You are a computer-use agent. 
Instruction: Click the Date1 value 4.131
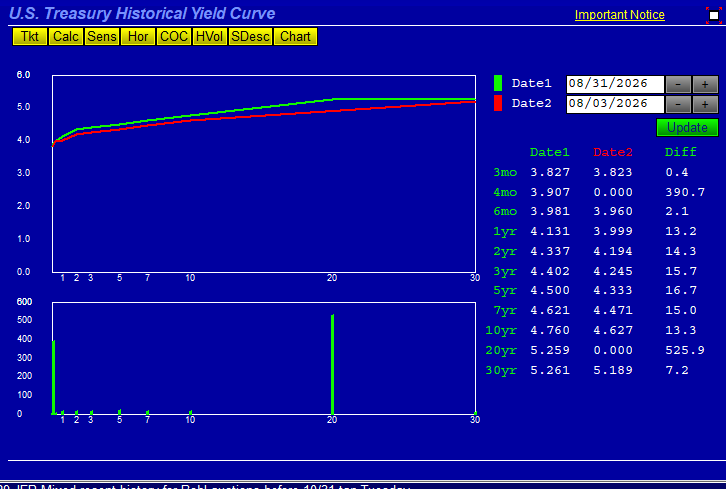click(550, 231)
